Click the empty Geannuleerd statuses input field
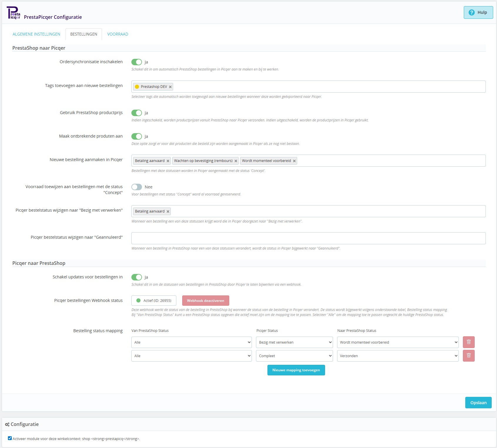This screenshot has width=497, height=448. pyautogui.click(x=308, y=238)
